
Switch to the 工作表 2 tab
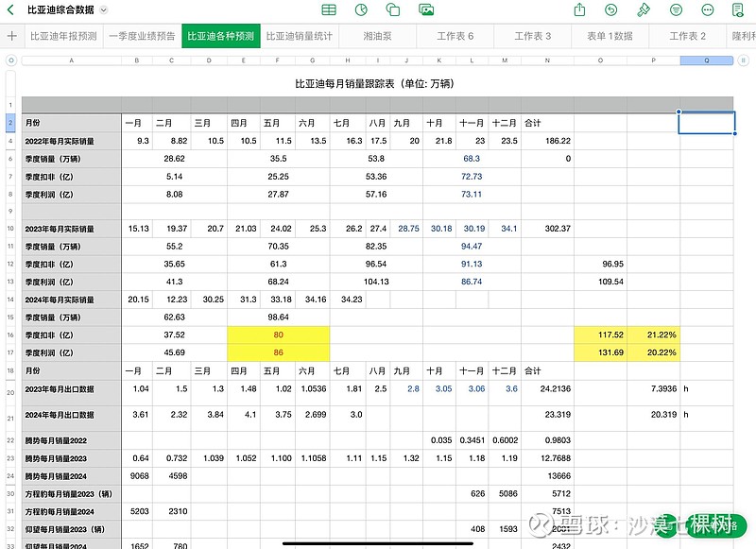[688, 36]
